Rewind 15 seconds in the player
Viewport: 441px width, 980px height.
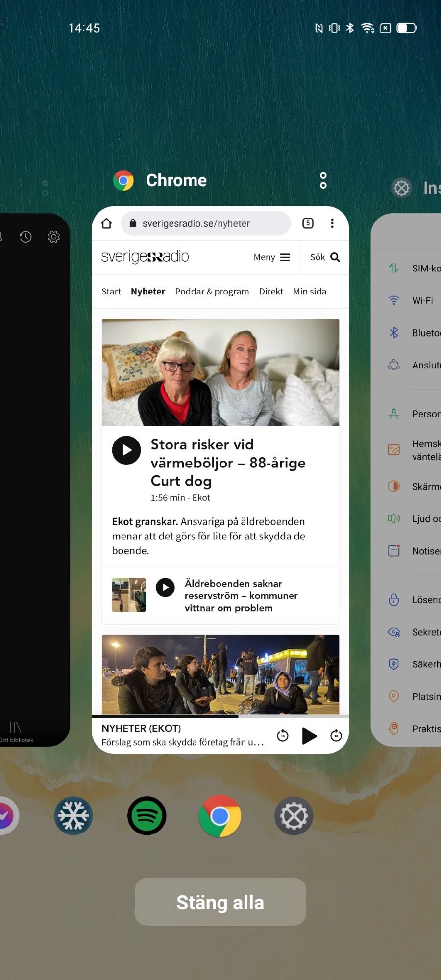283,735
